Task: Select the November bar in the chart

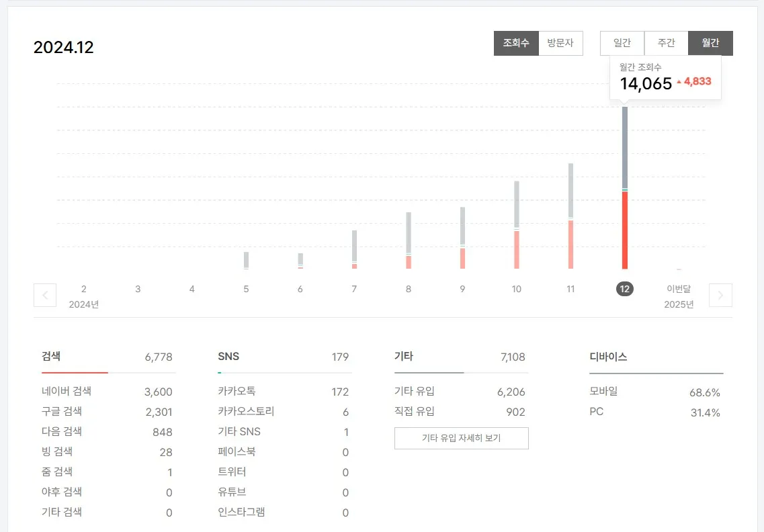Action: (570, 215)
